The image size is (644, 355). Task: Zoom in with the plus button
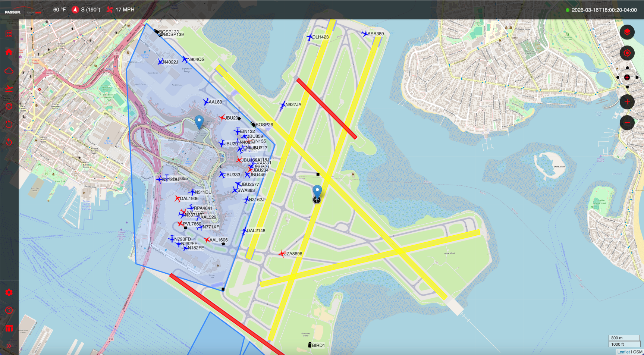tap(627, 102)
